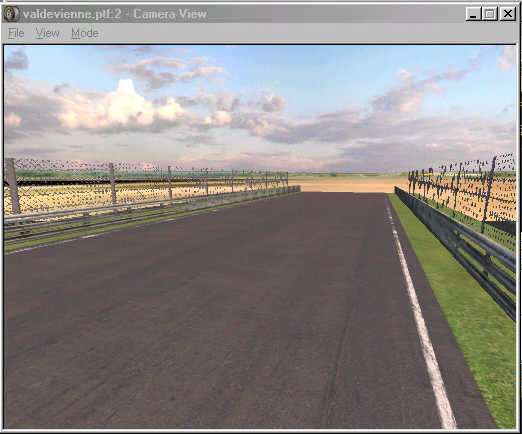Image resolution: width=522 pixels, height=434 pixels.
Task: Open the View menu
Action: point(48,33)
